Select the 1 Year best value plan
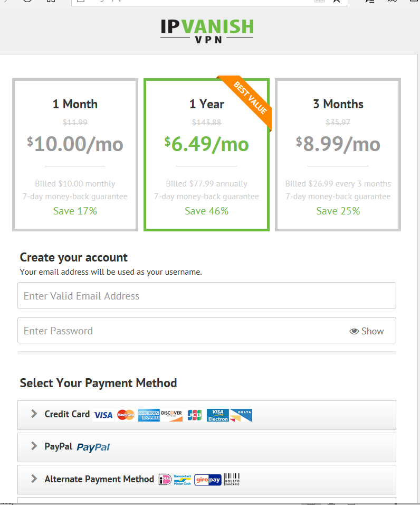This screenshot has width=420, height=505. (x=206, y=155)
